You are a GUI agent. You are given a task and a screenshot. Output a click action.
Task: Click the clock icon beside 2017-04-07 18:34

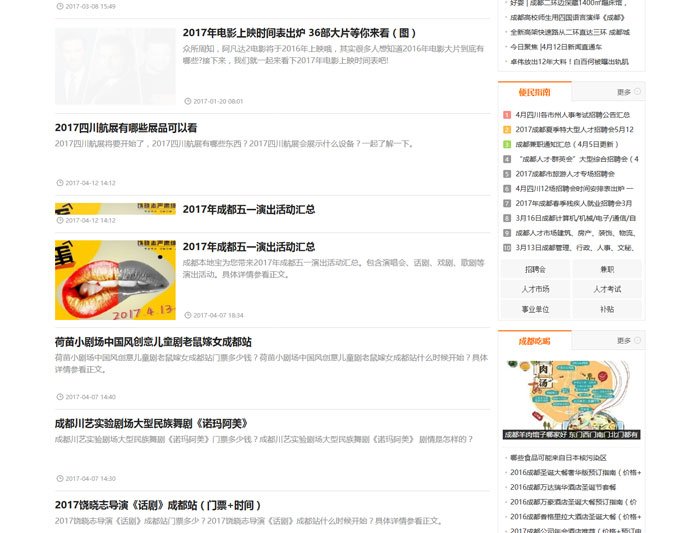[187, 315]
